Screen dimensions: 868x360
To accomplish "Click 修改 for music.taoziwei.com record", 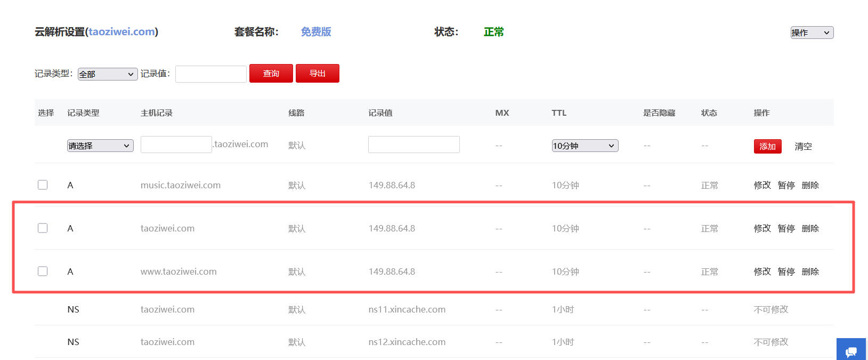I will pos(762,185).
